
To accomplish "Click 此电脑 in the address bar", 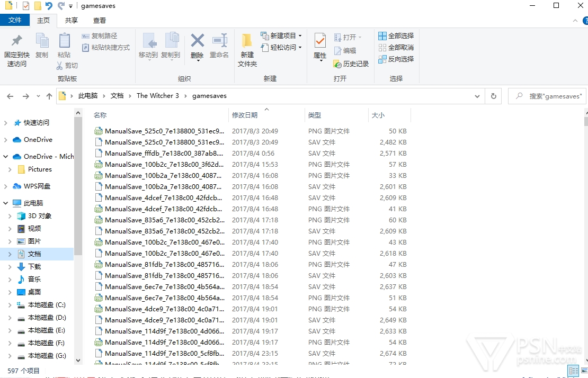I will (x=88, y=96).
